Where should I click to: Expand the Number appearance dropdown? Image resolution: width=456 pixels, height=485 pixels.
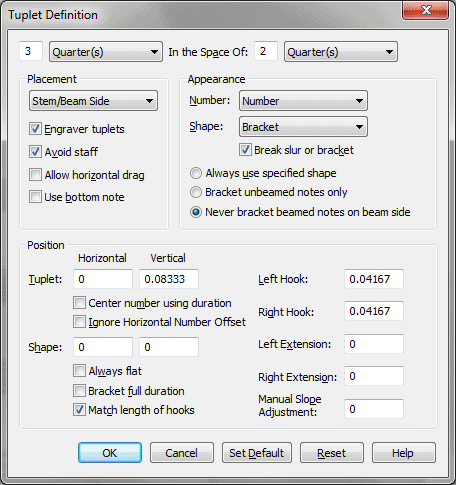click(x=303, y=101)
